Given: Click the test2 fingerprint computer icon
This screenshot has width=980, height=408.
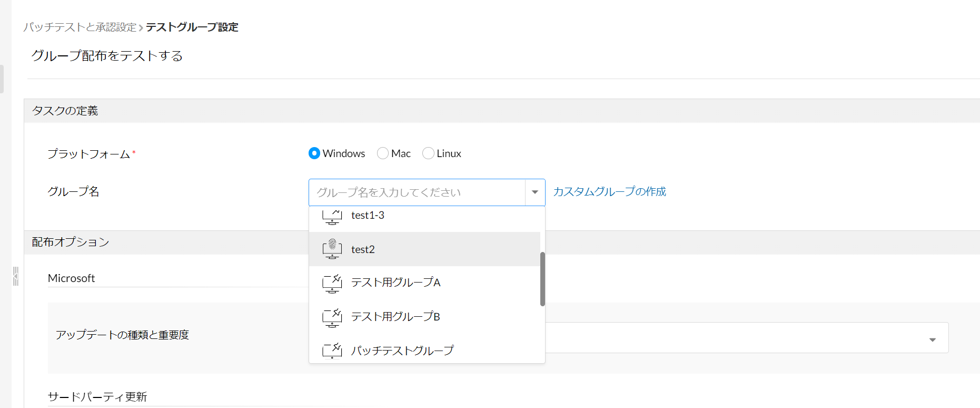Looking at the screenshot, I should click(x=332, y=249).
